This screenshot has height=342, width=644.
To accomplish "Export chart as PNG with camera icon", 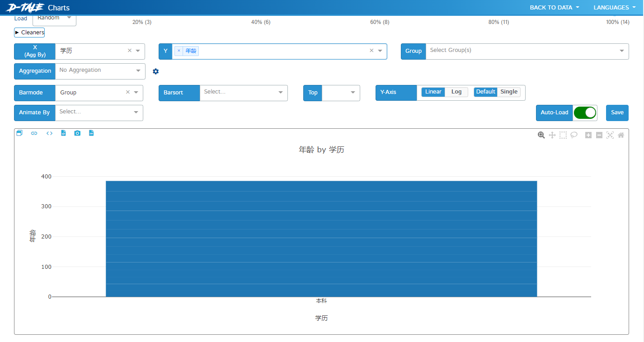I will 77,133.
